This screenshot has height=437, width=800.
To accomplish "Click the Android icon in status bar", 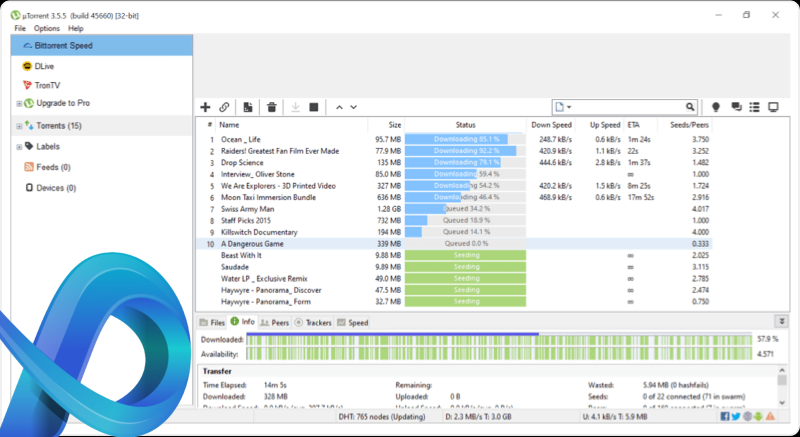I will (x=758, y=417).
